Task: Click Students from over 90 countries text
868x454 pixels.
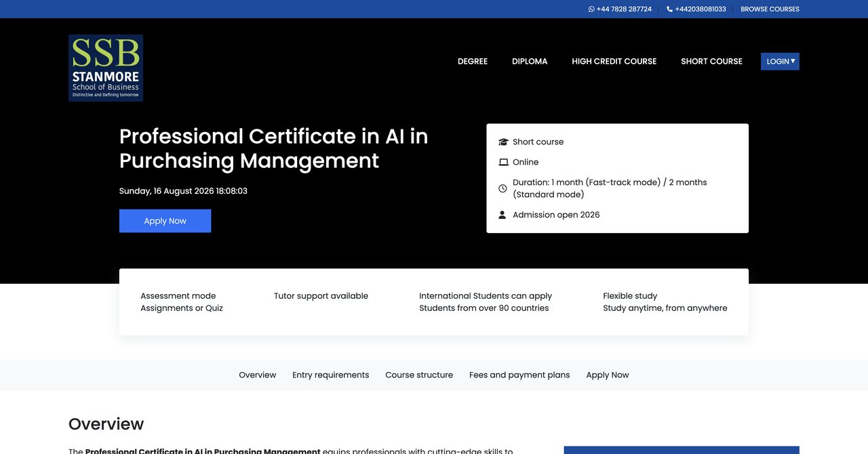Action: (484, 308)
